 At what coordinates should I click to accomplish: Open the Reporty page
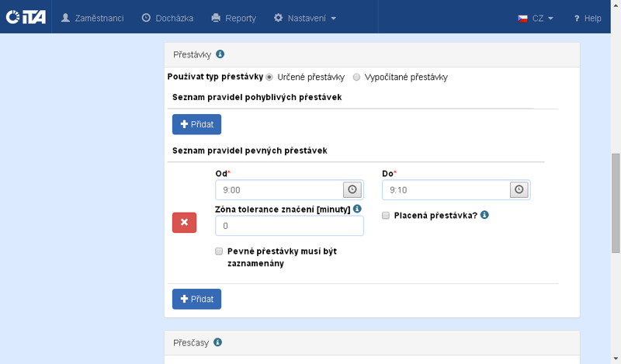[234, 18]
